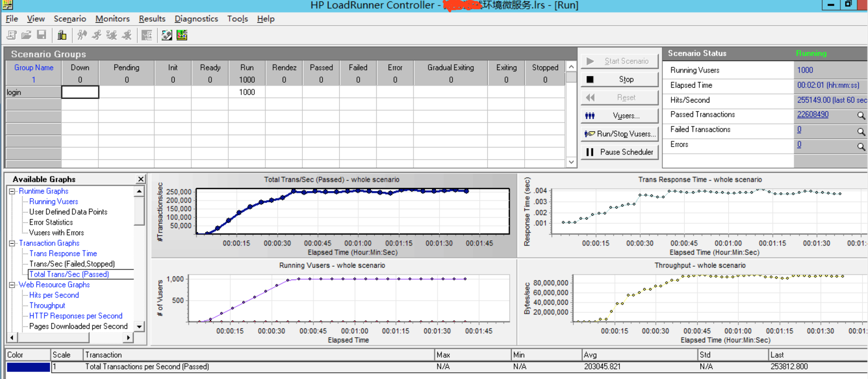Click magnifier in the Errors row
This screenshot has height=379, width=868.
(861, 146)
